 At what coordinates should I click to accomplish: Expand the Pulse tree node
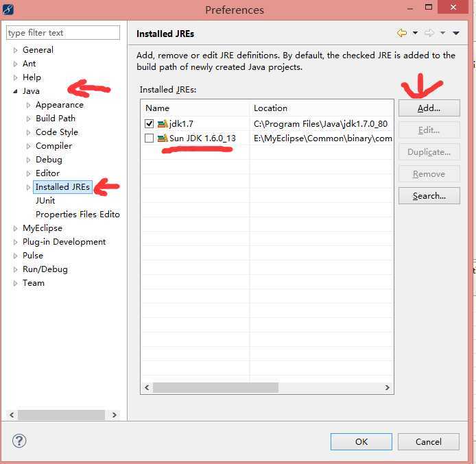16,256
